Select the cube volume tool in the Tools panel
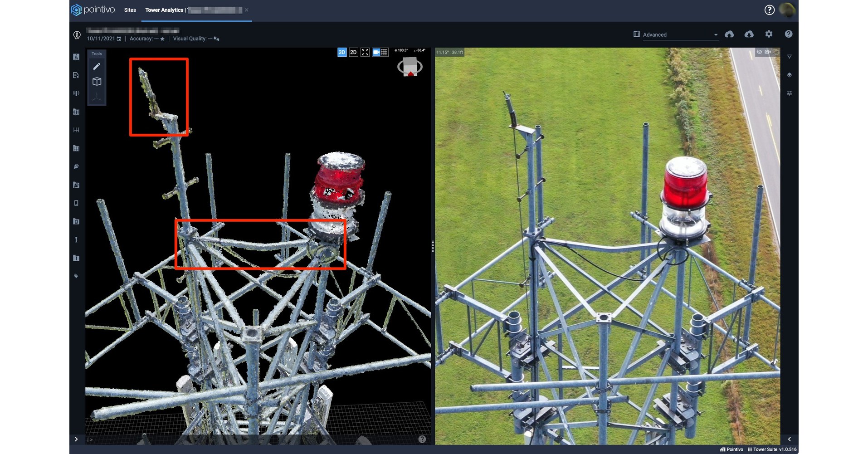 click(97, 81)
